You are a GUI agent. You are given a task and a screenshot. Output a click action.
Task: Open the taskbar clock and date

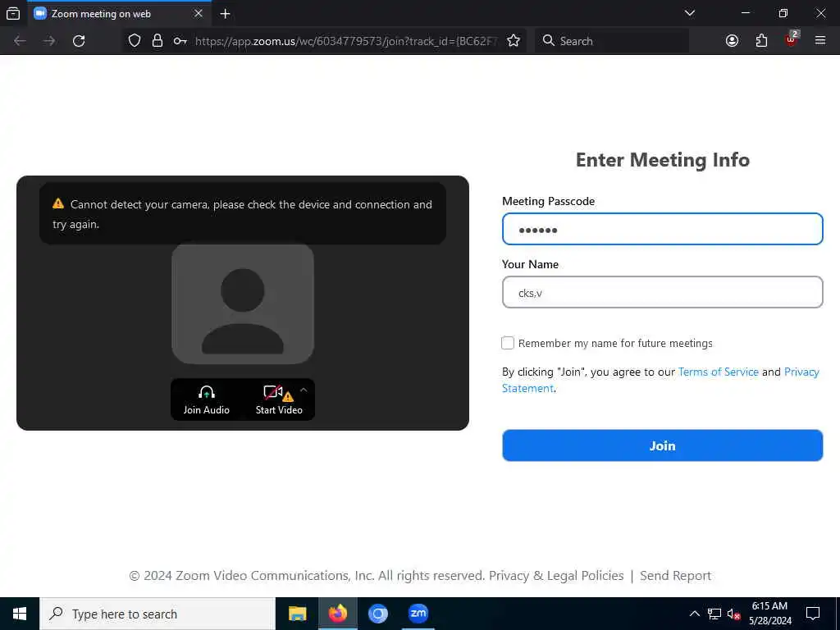pos(769,614)
